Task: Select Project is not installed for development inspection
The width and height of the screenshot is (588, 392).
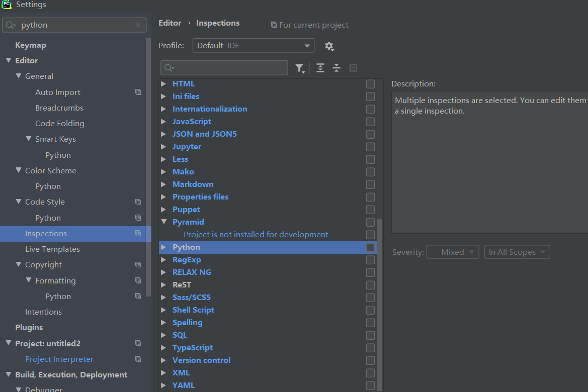Action: 256,235
